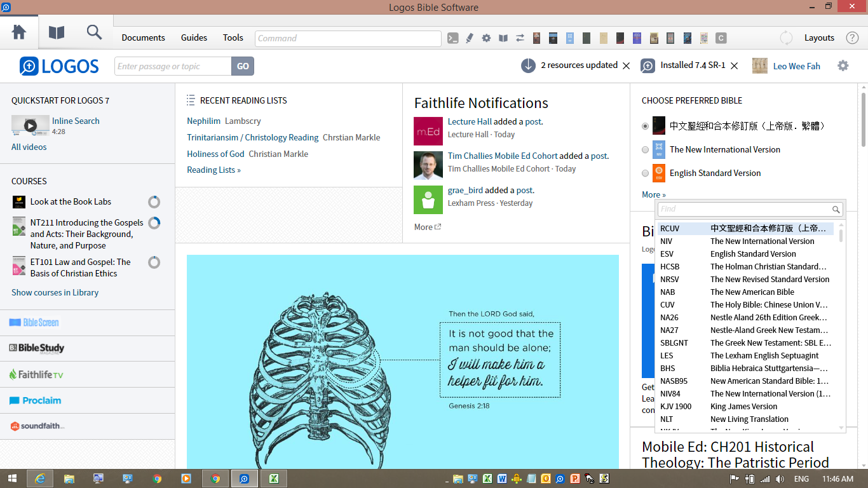Open File Explorer from the taskbar

(69, 478)
